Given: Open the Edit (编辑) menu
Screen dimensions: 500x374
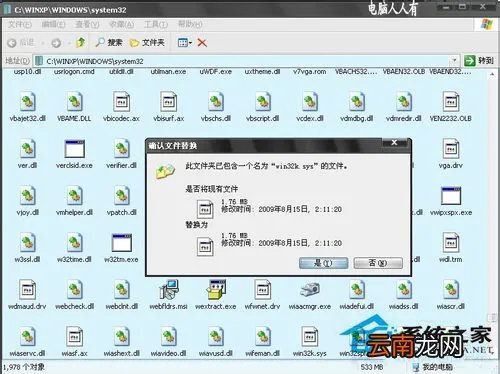Looking at the screenshot, I should (x=53, y=24).
